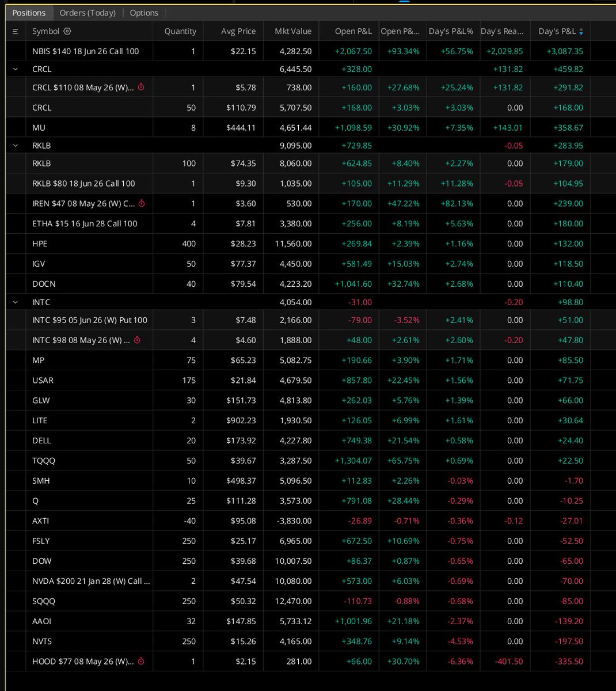616x691 pixels.
Task: Select the Q position row
Action: pyautogui.click(x=311, y=501)
